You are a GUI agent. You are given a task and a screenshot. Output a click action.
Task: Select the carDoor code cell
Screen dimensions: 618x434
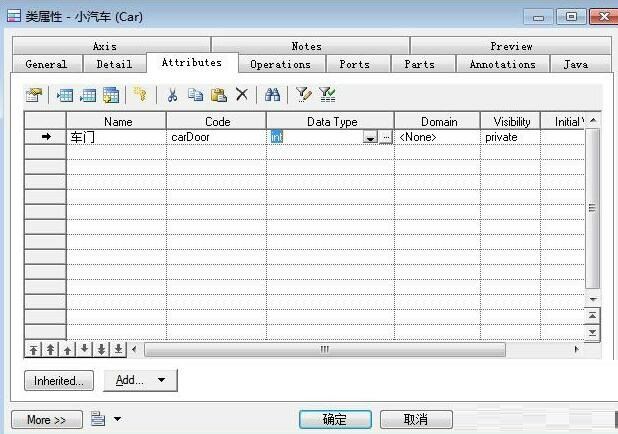pyautogui.click(x=216, y=137)
